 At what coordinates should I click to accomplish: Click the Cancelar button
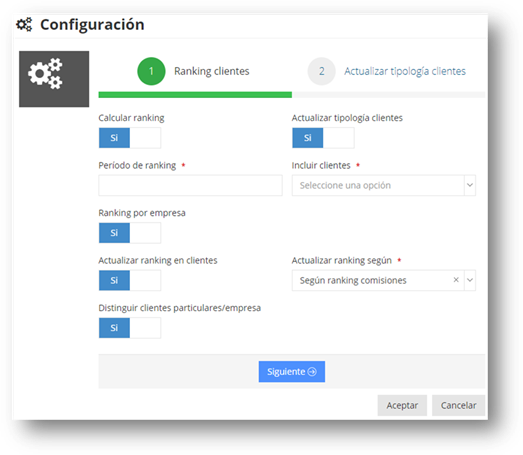(x=458, y=405)
